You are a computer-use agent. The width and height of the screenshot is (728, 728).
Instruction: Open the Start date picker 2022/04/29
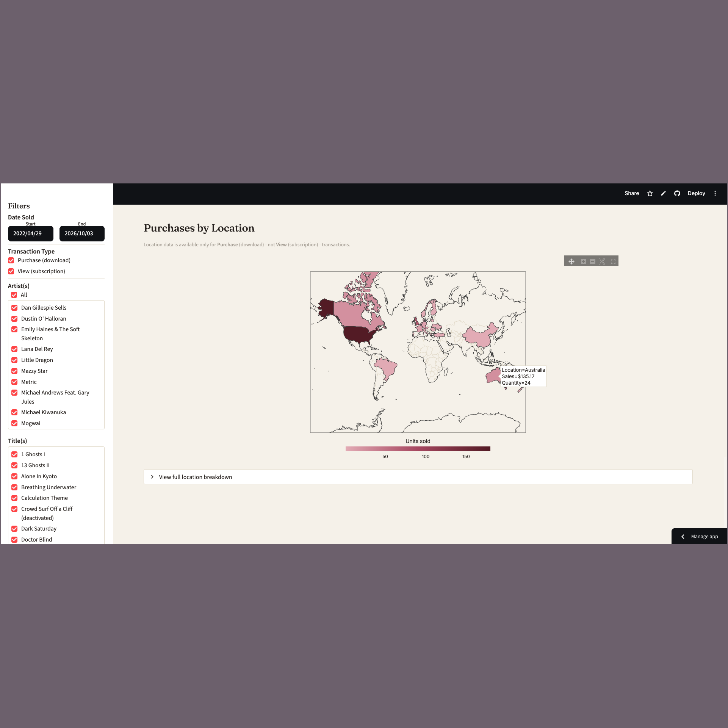(x=31, y=233)
